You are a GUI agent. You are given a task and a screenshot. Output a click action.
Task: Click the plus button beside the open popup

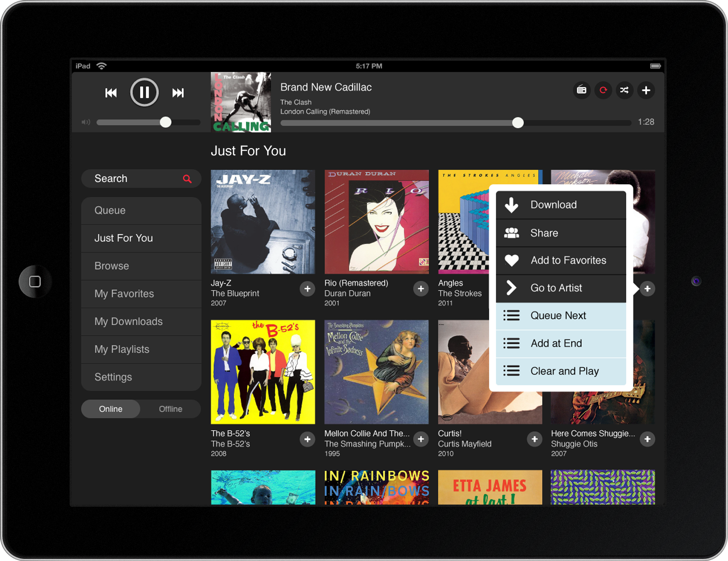[x=647, y=289]
